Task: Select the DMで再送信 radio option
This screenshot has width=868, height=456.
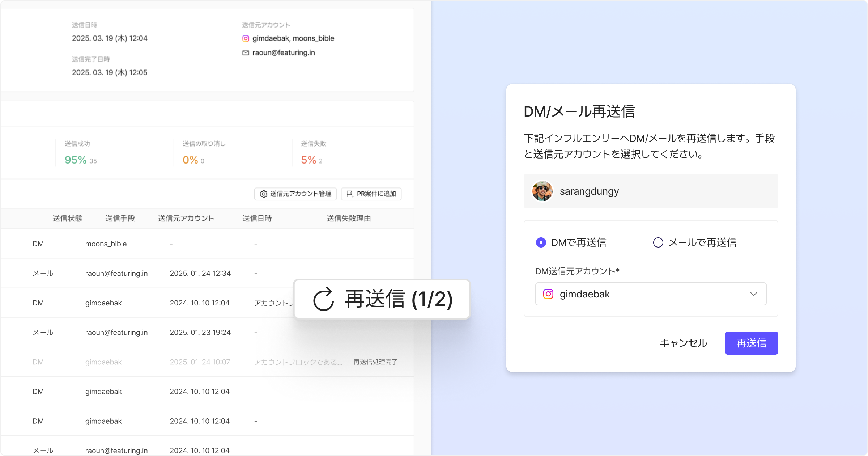Action: [541, 242]
